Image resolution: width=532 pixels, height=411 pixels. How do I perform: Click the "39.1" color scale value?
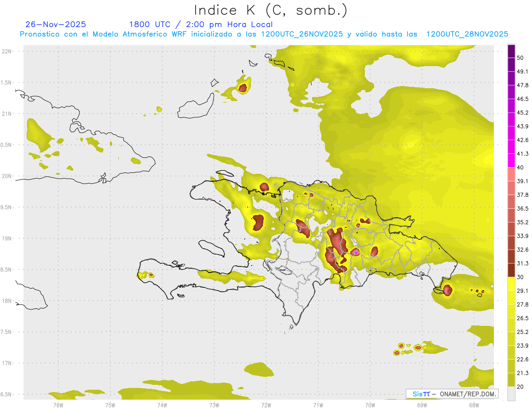[523, 181]
